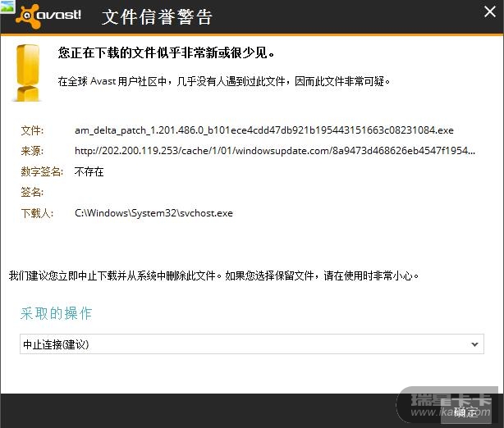504x428 pixels.
Task: Close the file reputation warning dialog
Action: click(x=490, y=11)
